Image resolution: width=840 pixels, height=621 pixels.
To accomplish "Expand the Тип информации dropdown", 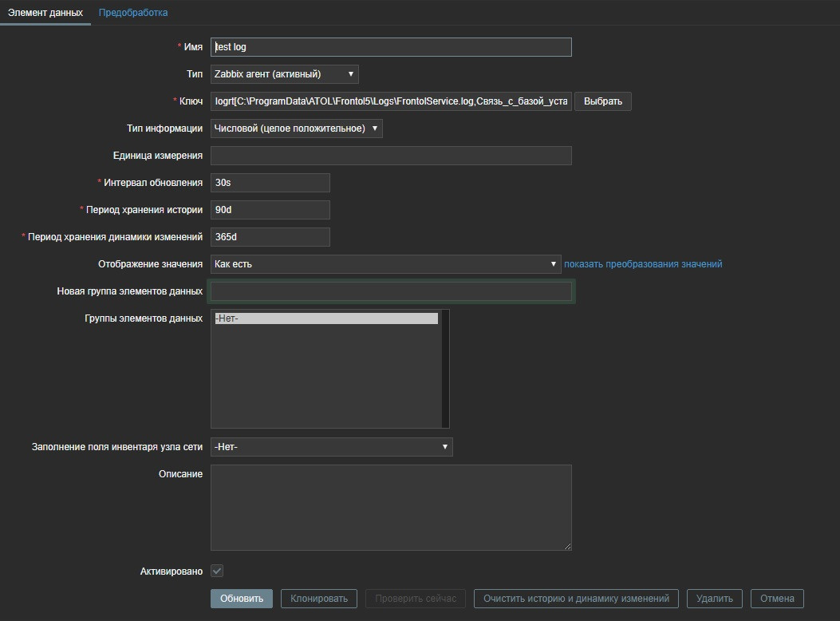I will 296,129.
